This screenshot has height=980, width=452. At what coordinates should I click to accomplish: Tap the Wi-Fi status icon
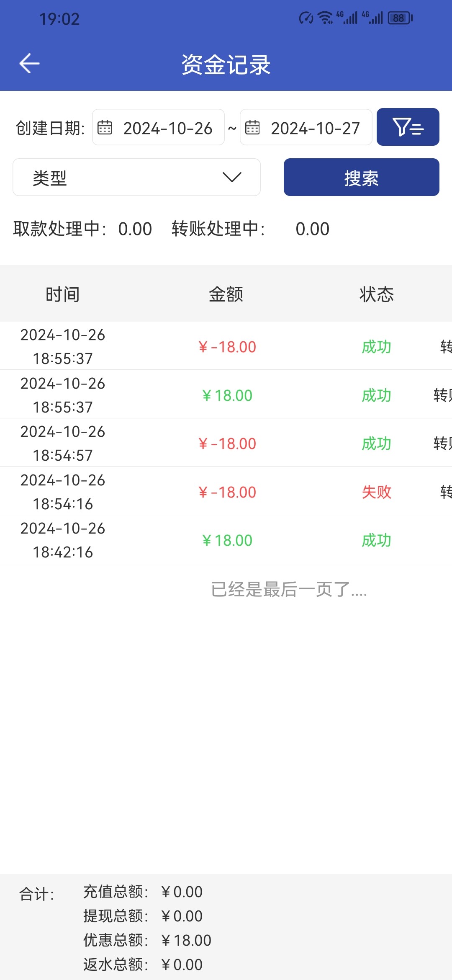pyautogui.click(x=325, y=18)
